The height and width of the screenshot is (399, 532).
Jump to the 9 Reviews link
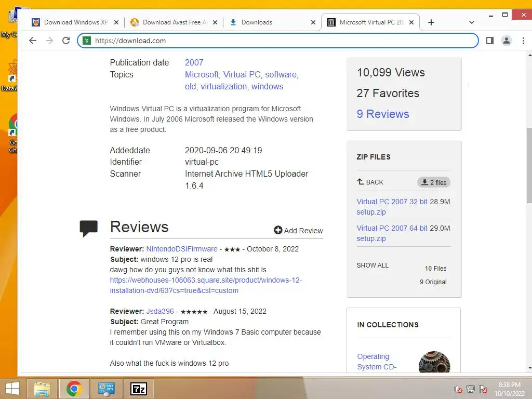click(383, 114)
